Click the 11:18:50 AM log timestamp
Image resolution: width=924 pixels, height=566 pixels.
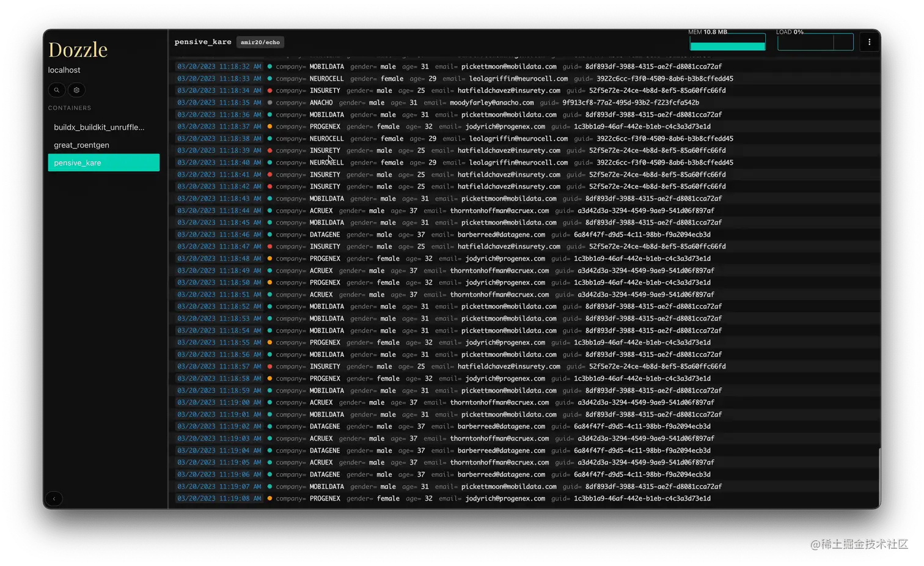219,283
